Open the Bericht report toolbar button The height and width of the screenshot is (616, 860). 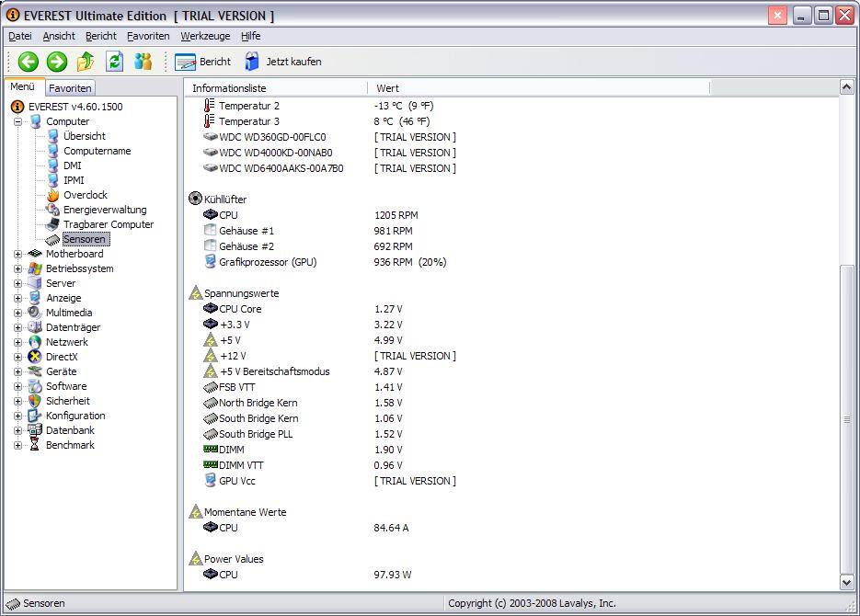(203, 62)
